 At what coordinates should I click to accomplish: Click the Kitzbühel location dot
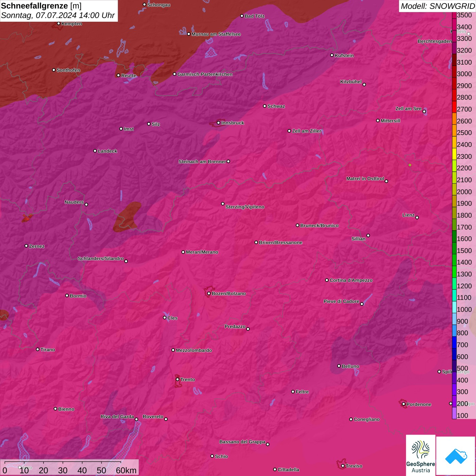point(364,84)
